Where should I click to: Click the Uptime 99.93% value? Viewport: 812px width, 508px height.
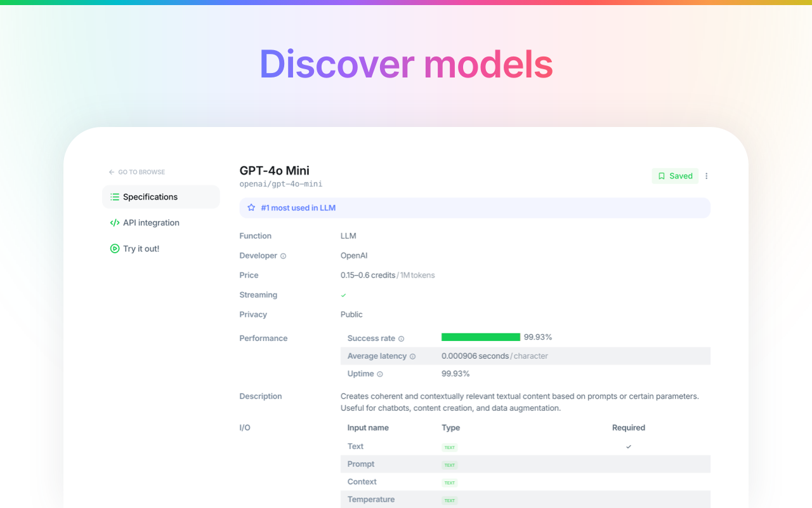(x=455, y=373)
